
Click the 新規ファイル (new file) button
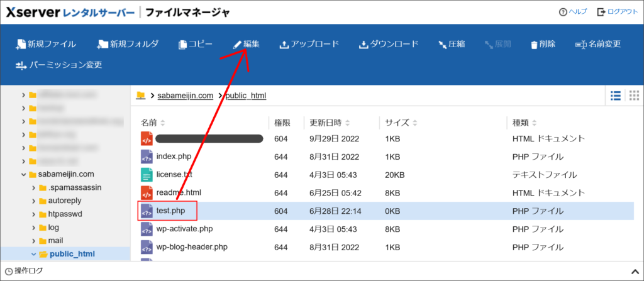(45, 44)
